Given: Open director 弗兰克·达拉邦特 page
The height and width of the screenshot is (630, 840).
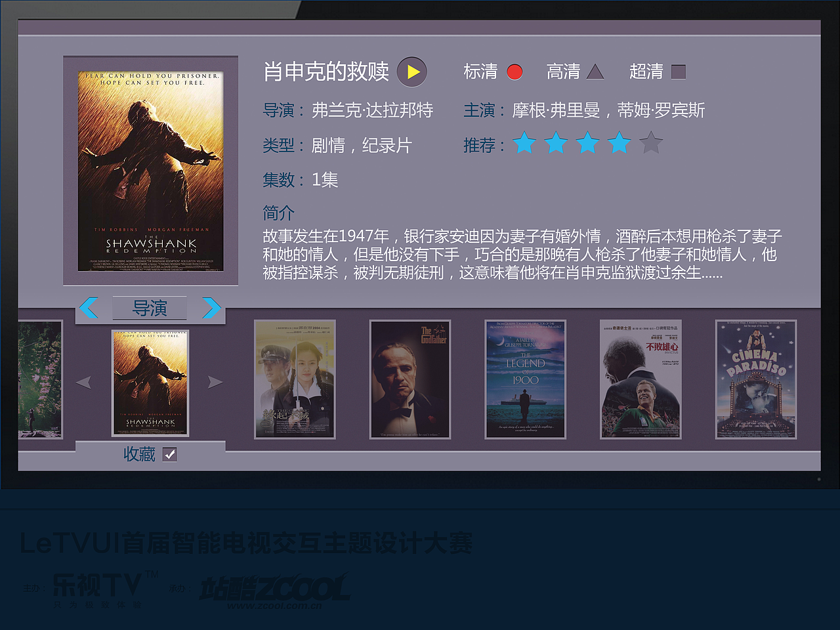Looking at the screenshot, I should coord(373,111).
